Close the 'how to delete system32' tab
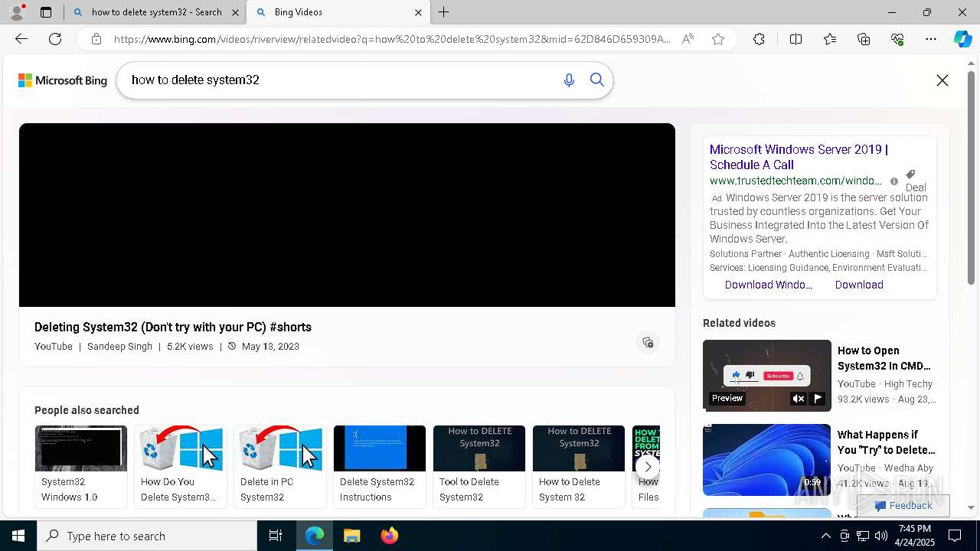Viewport: 980px width, 551px height. click(235, 12)
